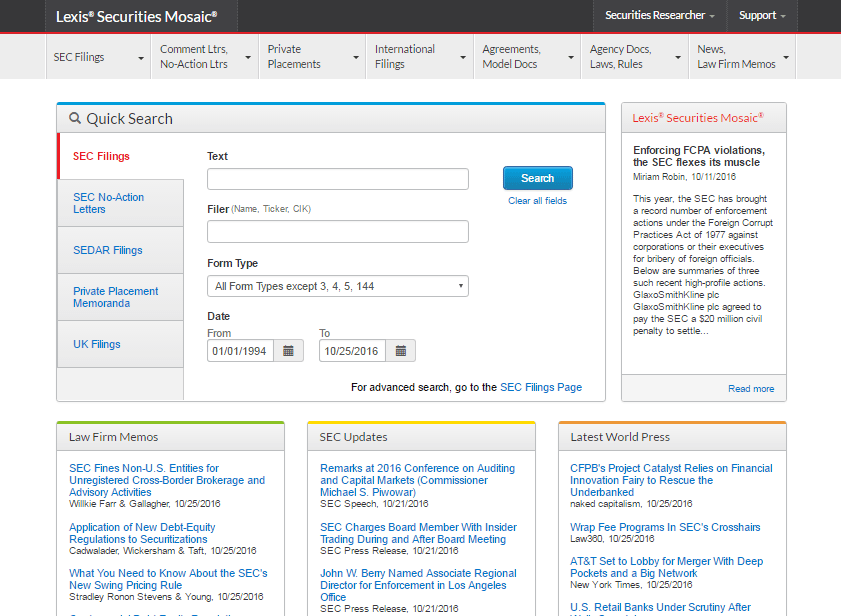The width and height of the screenshot is (841, 616).
Task: Open SEC Fines Non-U.S. Entities memo
Action: pos(167,480)
